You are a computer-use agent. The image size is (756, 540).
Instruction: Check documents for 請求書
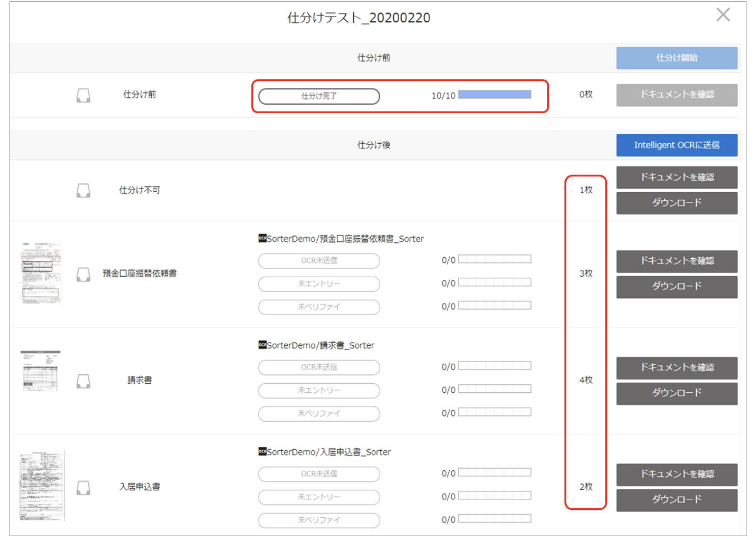click(676, 368)
